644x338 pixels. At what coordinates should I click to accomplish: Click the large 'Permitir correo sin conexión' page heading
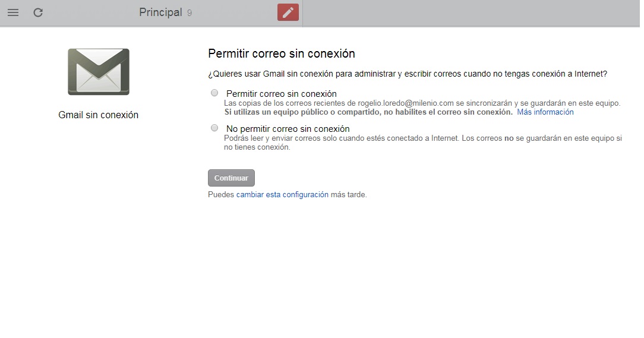[281, 53]
